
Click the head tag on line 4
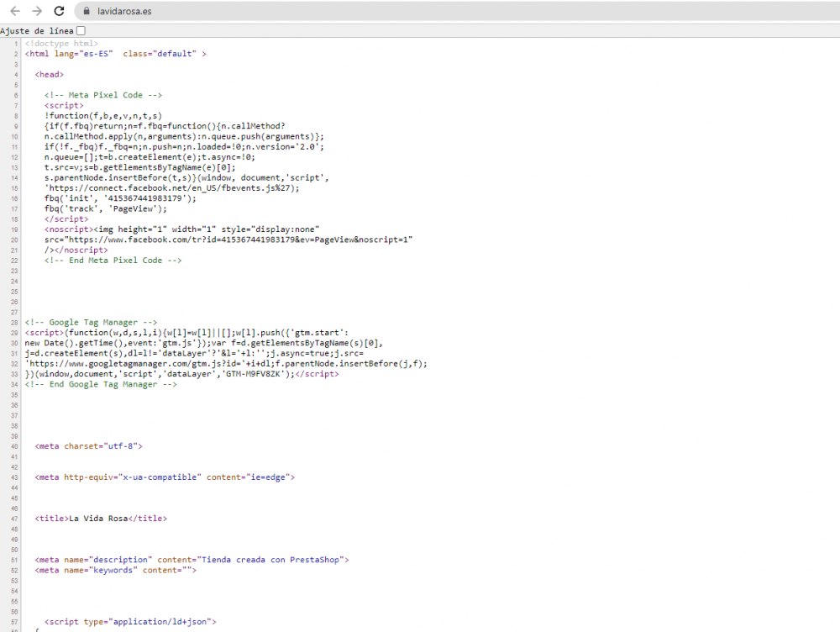pos(50,75)
